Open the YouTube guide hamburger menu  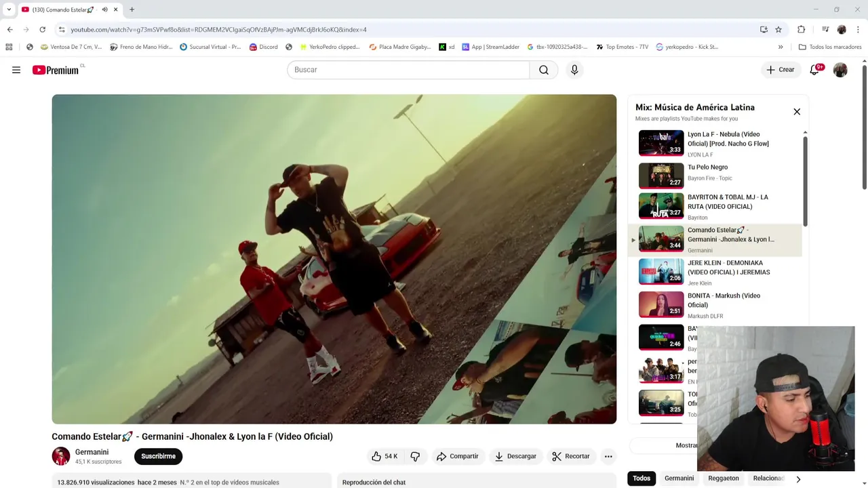[16, 70]
